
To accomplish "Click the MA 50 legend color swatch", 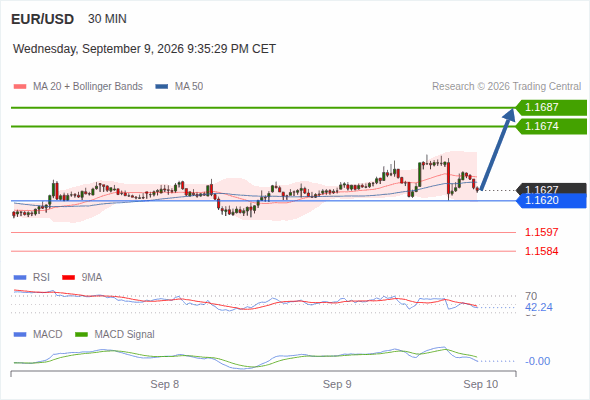I will (x=162, y=87).
